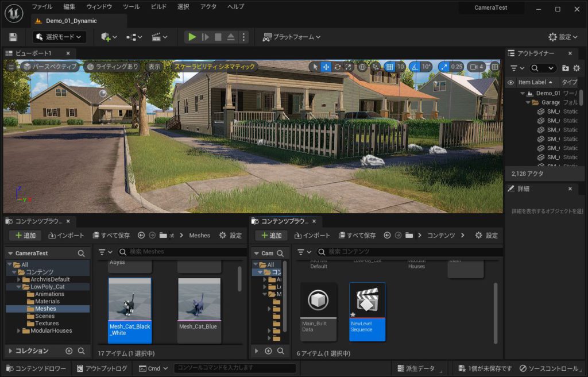Collapse the Demo_01 world in the Outliner
This screenshot has width=588, height=377.
point(523,93)
